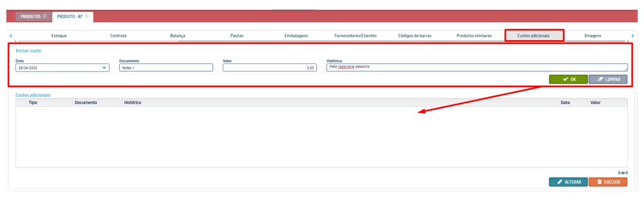Open the Controle tab

(x=118, y=35)
